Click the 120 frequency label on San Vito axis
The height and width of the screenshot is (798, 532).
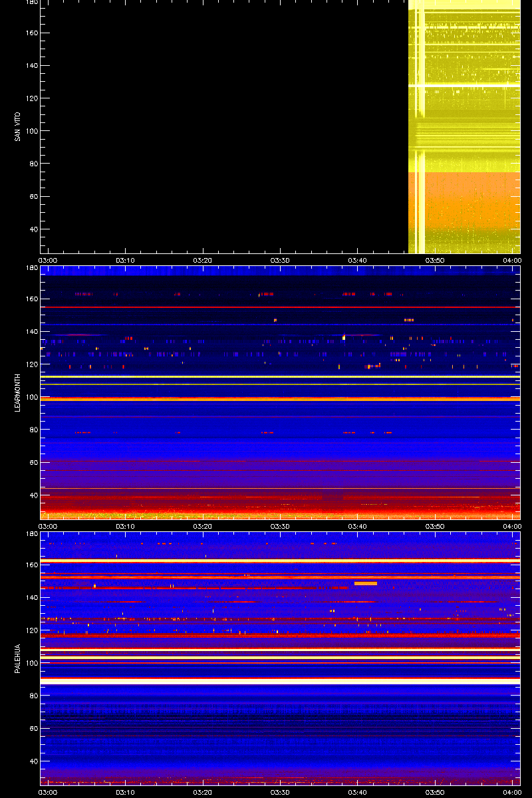click(31, 98)
